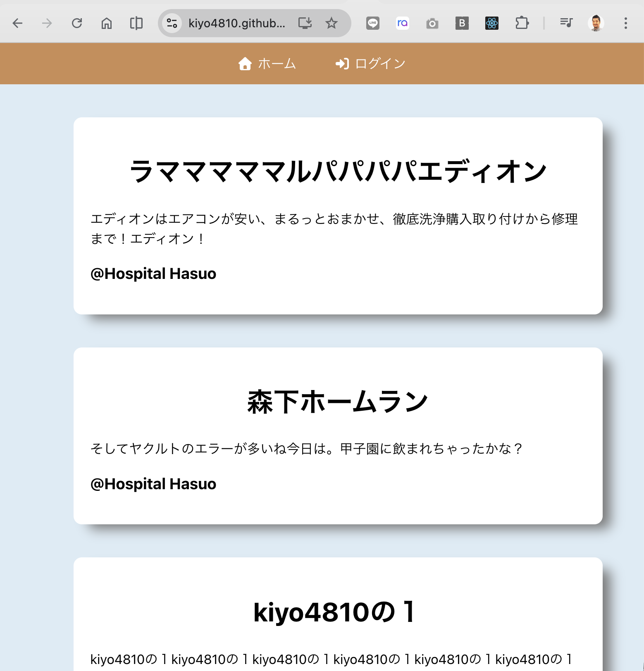Click the エディオンはエアコンが安い post body text
The image size is (644, 671).
coord(334,229)
